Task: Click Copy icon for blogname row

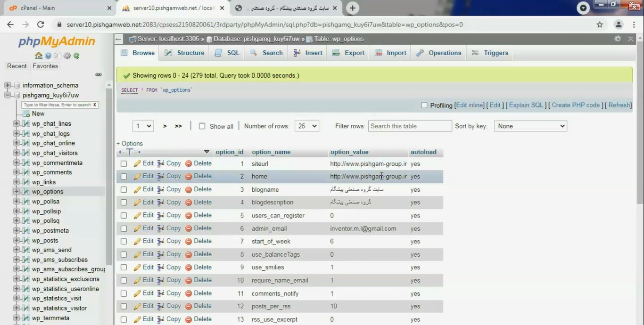Action: coord(161,189)
